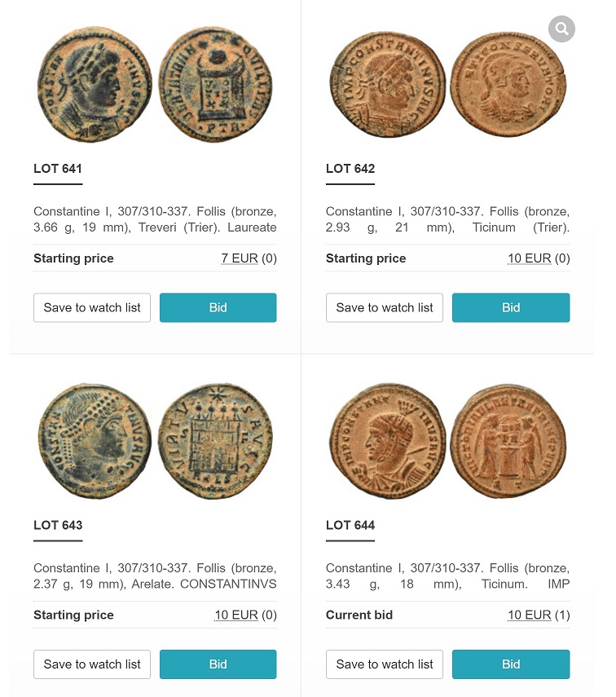Read the Lot 643 Arelate description text
Screen dimensions: 616x697
pyautogui.click(x=155, y=576)
